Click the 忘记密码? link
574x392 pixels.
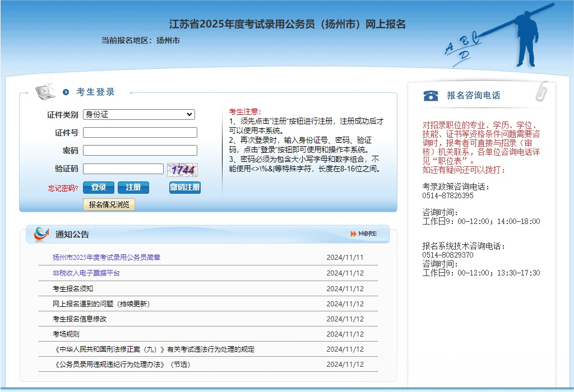(63, 188)
